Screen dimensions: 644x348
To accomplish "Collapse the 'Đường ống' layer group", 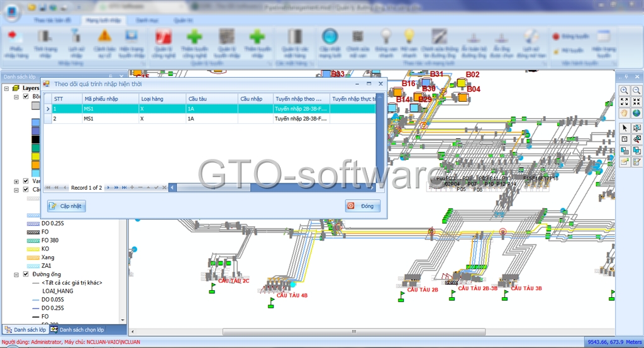I will tap(16, 275).
